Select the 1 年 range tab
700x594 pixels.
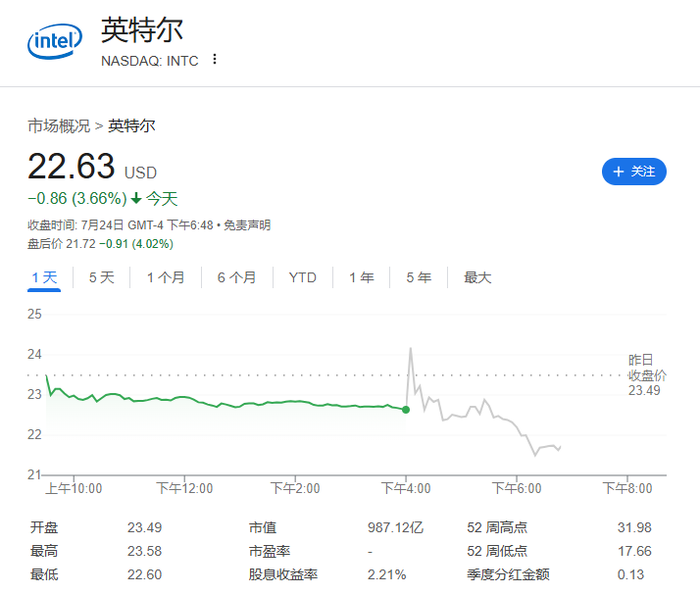362,277
